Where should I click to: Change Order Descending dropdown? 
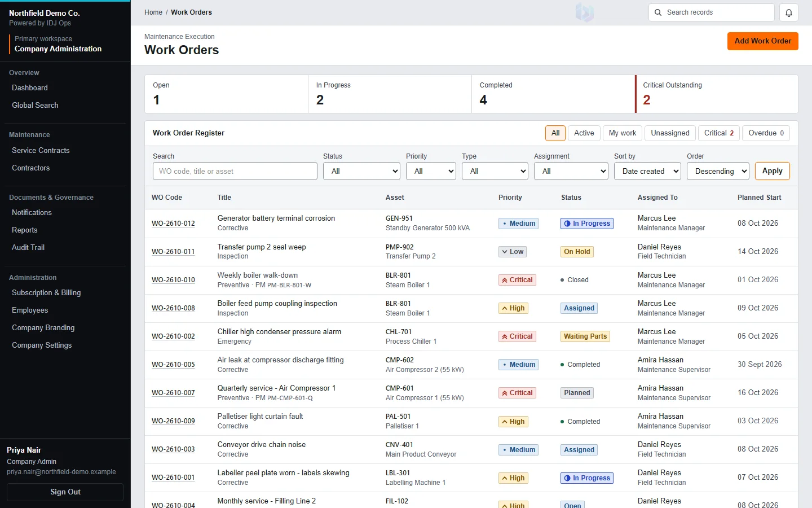point(718,171)
